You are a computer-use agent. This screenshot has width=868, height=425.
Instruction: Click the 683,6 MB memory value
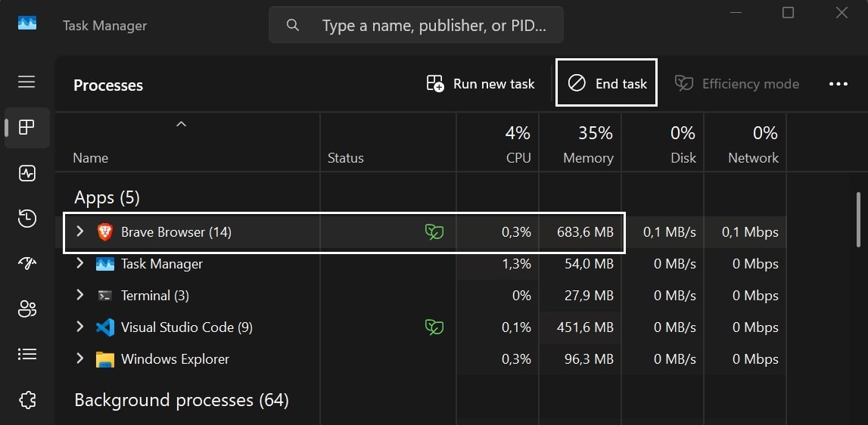(x=585, y=232)
